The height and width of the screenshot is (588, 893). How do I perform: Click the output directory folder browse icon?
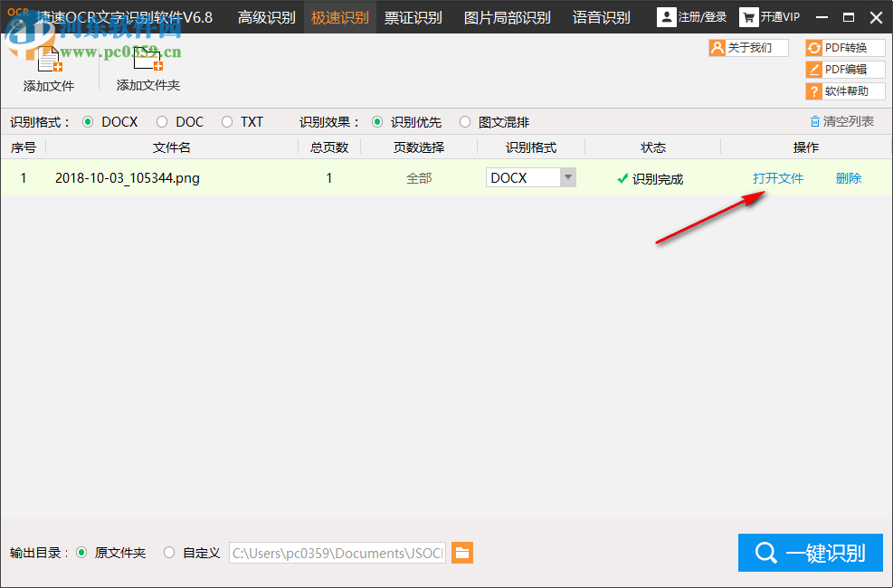pyautogui.click(x=462, y=553)
